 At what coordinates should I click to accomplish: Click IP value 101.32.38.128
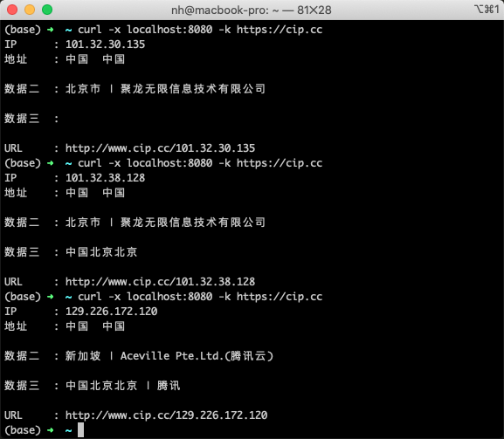tap(105, 178)
